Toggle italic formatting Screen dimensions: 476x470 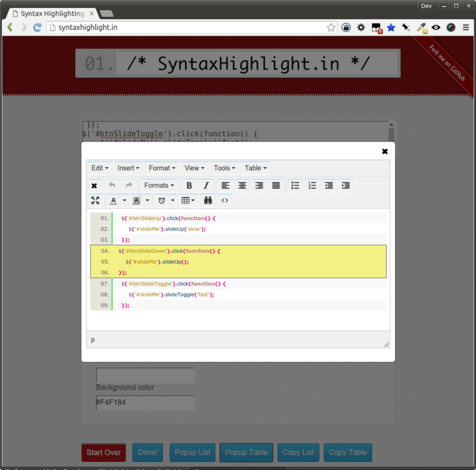point(206,186)
